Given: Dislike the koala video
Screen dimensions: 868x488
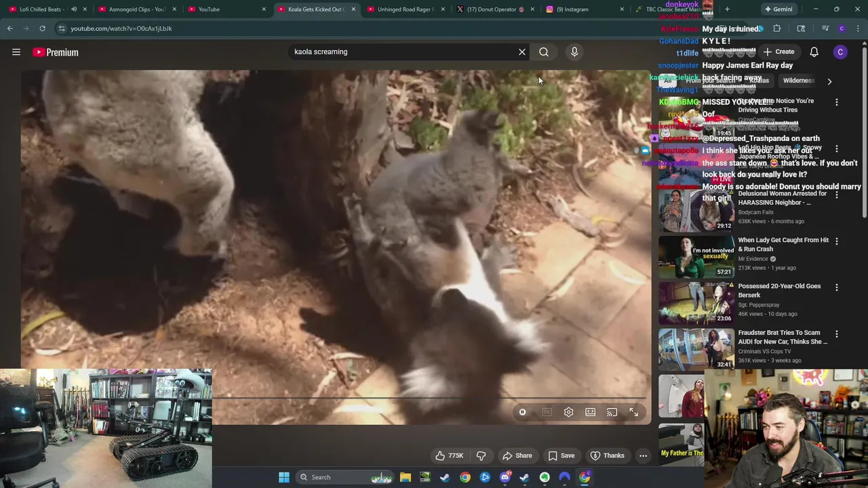Looking at the screenshot, I should [x=481, y=455].
